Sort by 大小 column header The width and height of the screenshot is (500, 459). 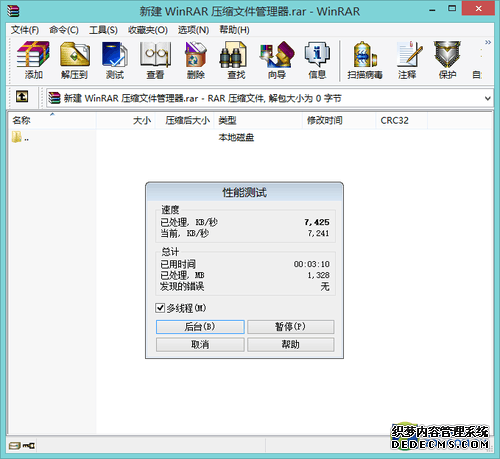[125, 120]
